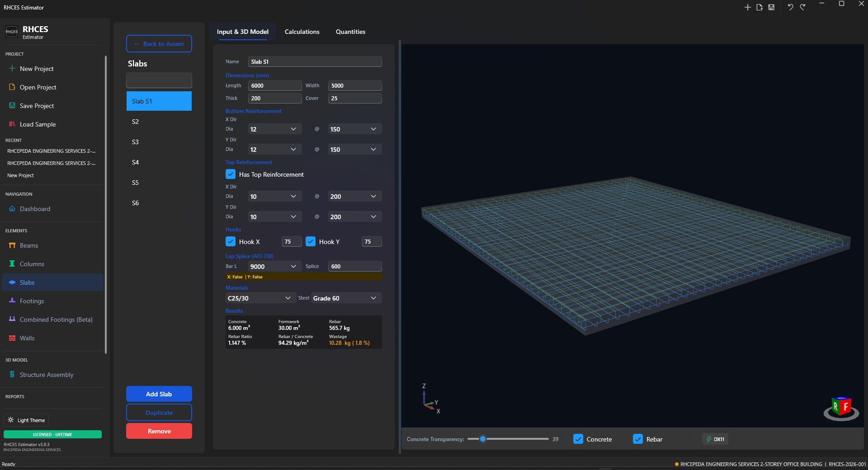Click the Add Slab button
Image resolution: width=868 pixels, height=470 pixels.
point(159,394)
